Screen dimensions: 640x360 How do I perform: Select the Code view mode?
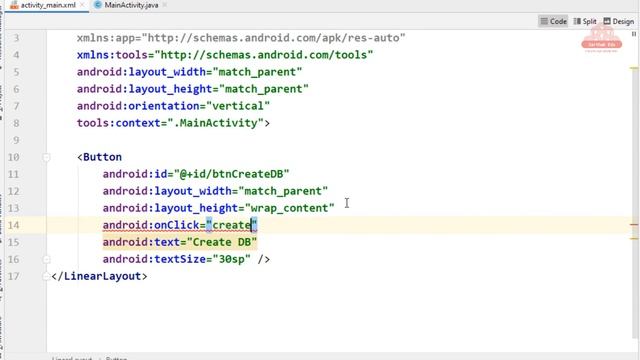point(553,21)
